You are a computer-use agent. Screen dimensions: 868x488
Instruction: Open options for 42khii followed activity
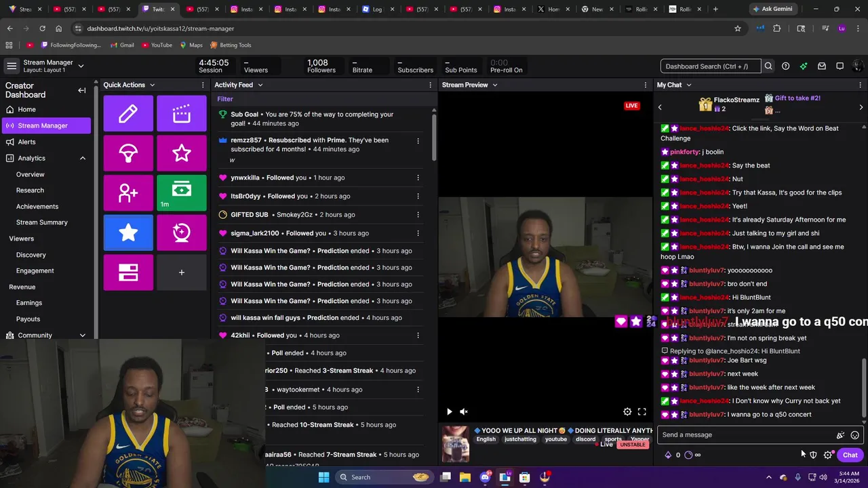pyautogui.click(x=418, y=335)
